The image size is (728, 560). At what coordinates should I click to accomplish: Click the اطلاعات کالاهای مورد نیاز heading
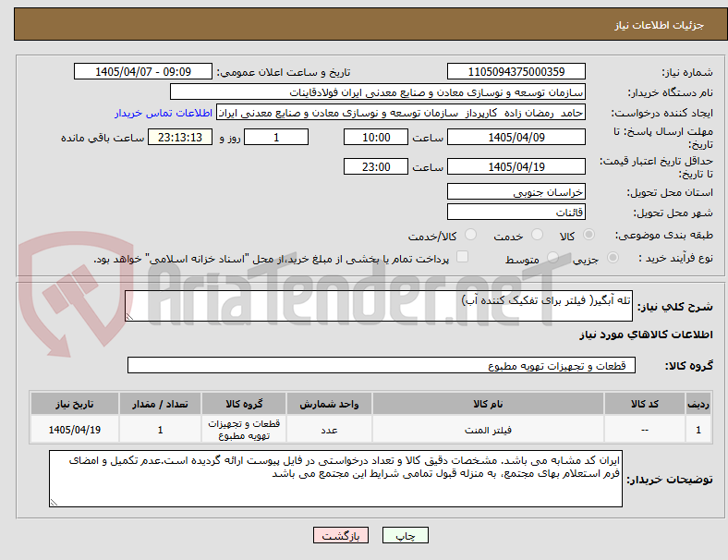click(646, 335)
